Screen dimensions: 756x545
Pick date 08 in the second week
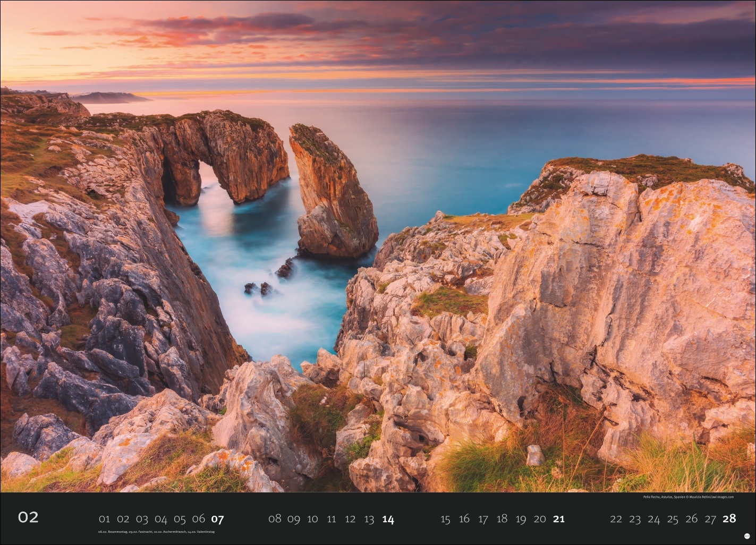point(275,519)
